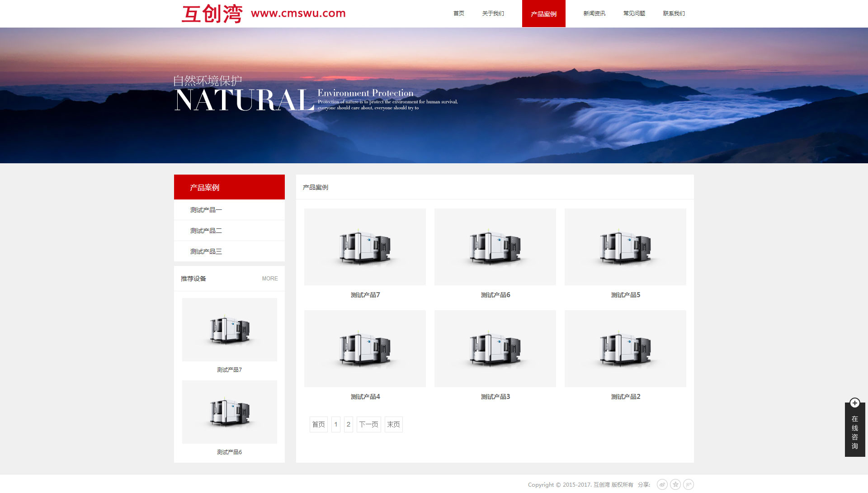Open 测试产品7 thumbnail in product grid
Viewport: 868px width, 493px height.
(x=365, y=247)
